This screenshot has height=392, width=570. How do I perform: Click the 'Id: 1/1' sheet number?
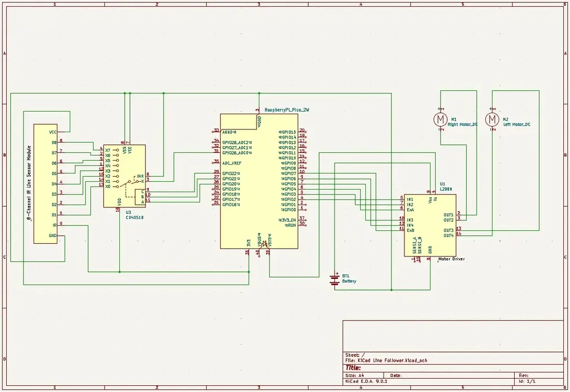pos(526,381)
